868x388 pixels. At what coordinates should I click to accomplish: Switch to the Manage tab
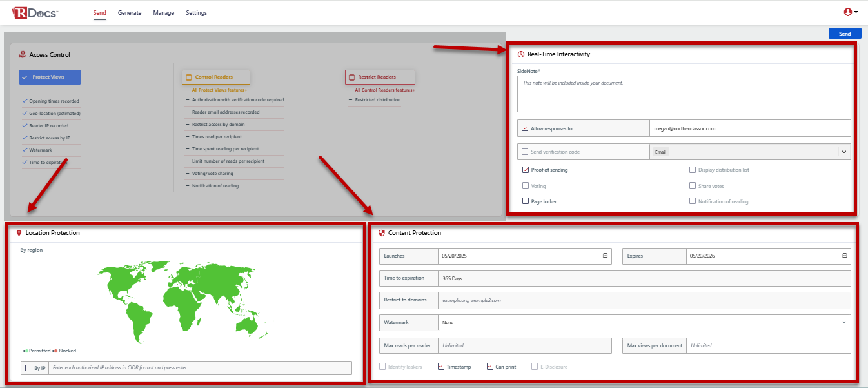click(163, 13)
